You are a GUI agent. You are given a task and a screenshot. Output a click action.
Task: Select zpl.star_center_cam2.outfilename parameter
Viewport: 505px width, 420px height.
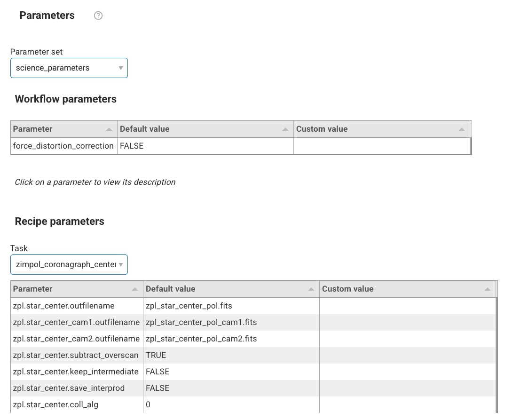76,339
